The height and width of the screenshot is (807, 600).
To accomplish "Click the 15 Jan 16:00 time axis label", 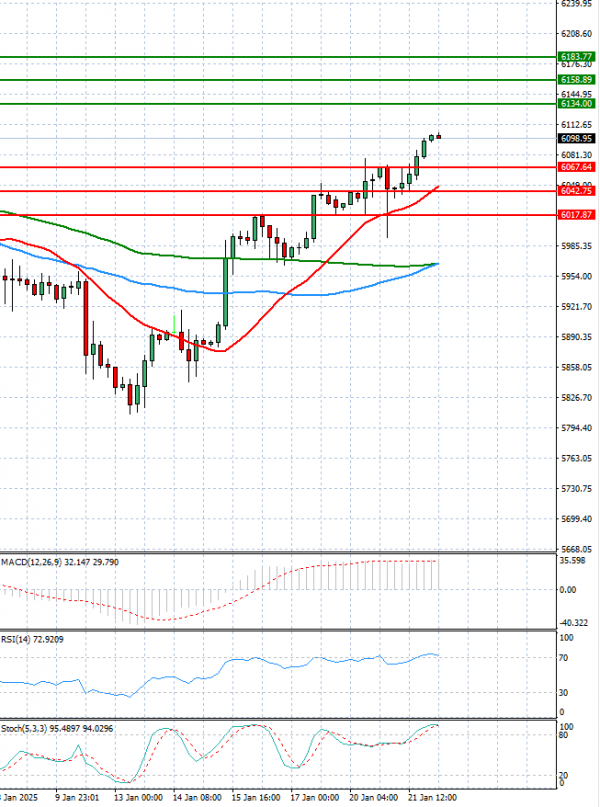I will pos(258,798).
